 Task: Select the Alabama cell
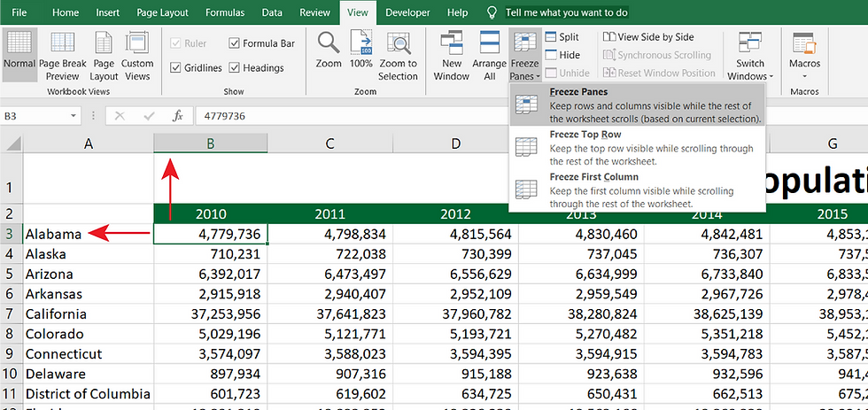(x=89, y=234)
